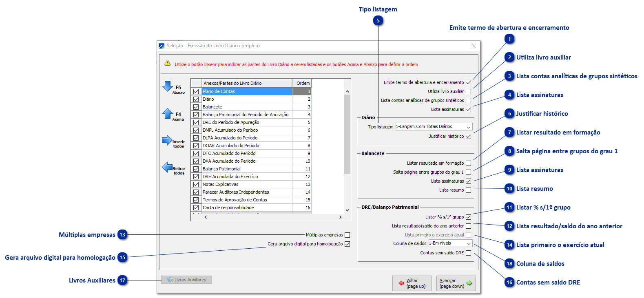644x298 pixels.
Task: Enable Listar resultado em formação
Action: click(468, 163)
